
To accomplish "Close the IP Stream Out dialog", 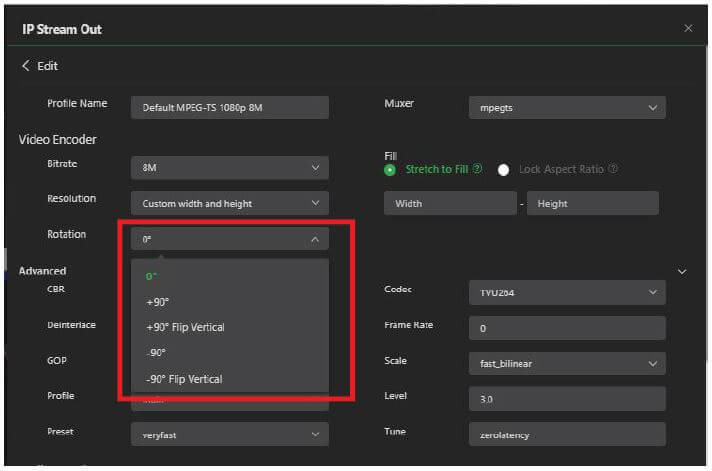I will (x=688, y=29).
